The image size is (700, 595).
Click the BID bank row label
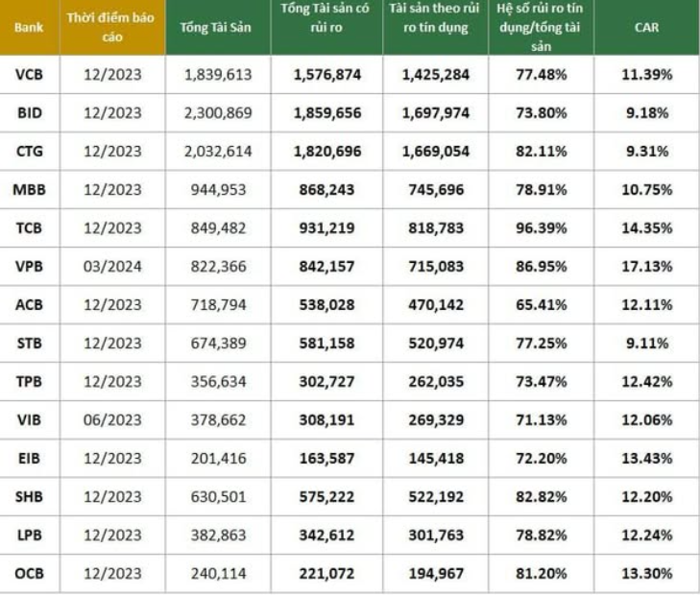[x=28, y=113]
